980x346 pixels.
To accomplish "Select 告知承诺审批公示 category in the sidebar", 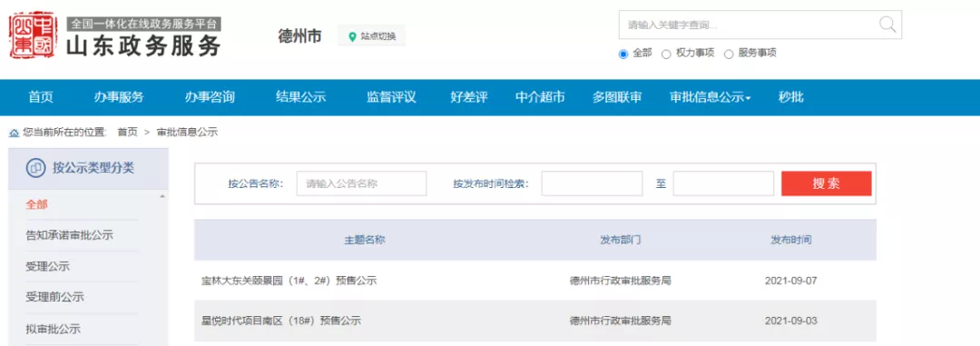I will (69, 236).
